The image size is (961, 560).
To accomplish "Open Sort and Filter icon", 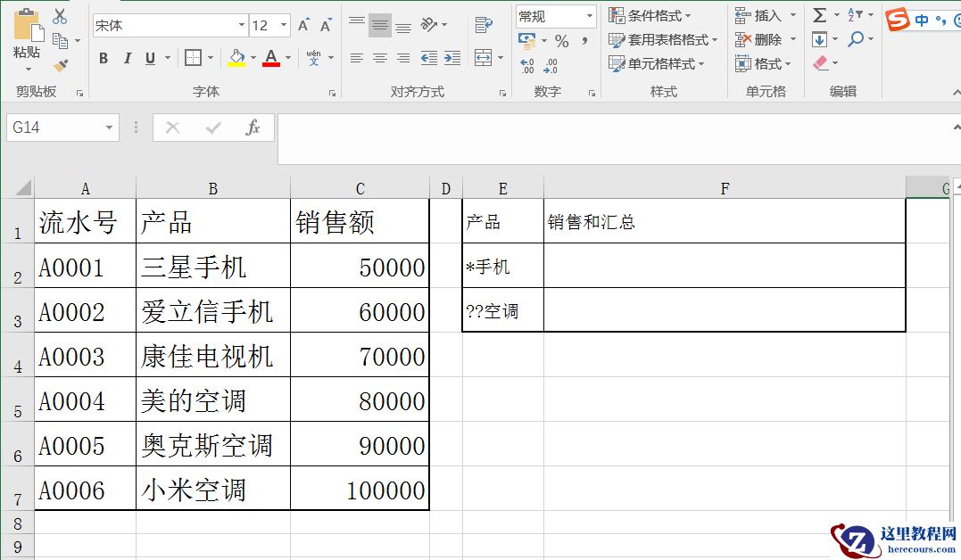I will (x=856, y=14).
